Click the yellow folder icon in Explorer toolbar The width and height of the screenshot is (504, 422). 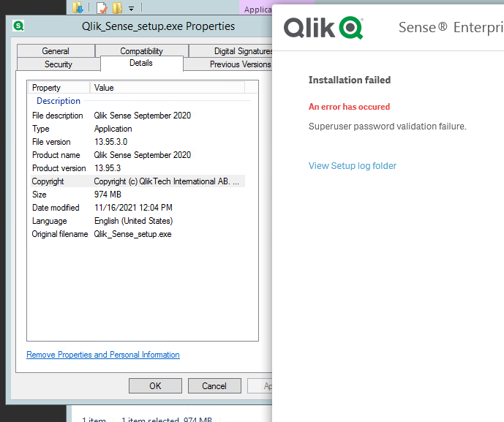(118, 8)
